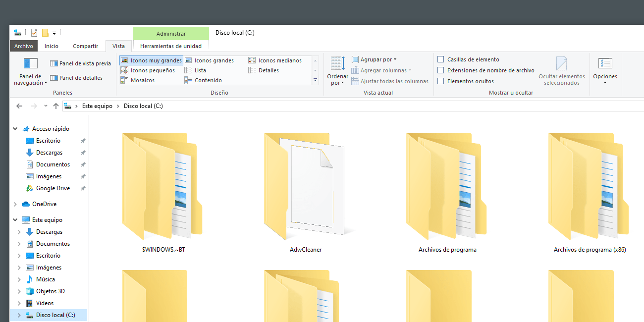
Task: Toggle the Panel de vista previa
Action: click(81, 63)
